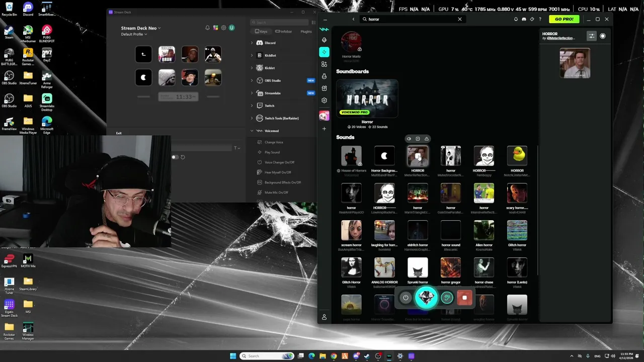
Task: Toggle Voicemod voice changer power button
Action: (x=406, y=298)
